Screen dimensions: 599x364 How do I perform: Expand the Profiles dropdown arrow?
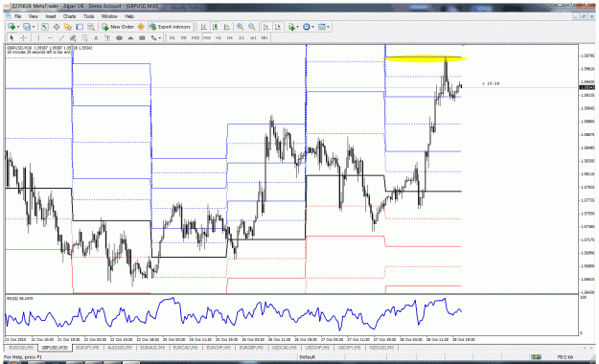click(34, 27)
